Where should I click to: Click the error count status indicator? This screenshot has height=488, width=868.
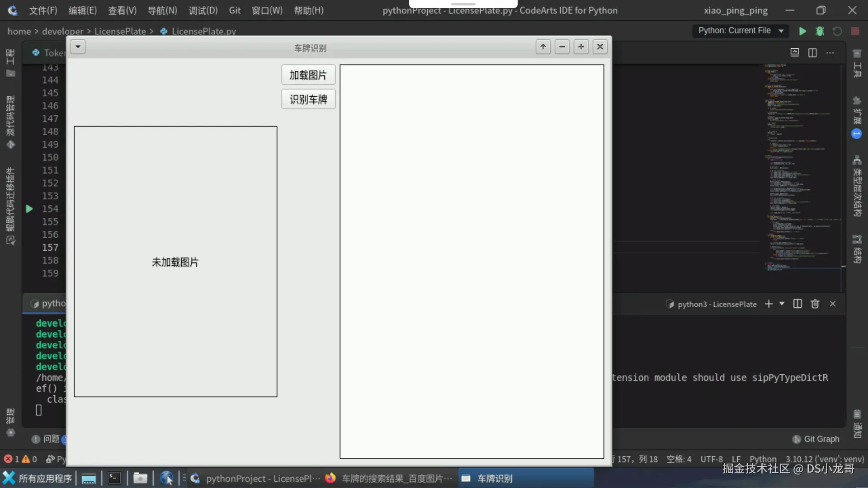12,459
